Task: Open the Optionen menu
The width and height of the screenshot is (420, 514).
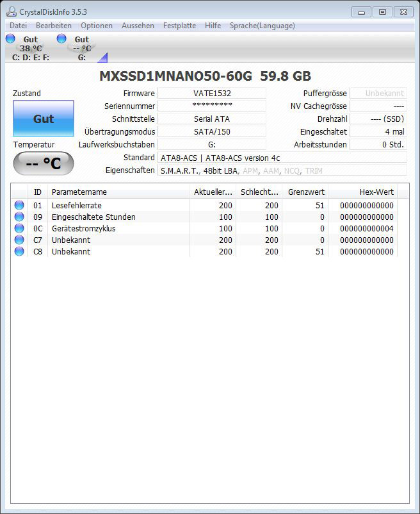Action: 97,26
